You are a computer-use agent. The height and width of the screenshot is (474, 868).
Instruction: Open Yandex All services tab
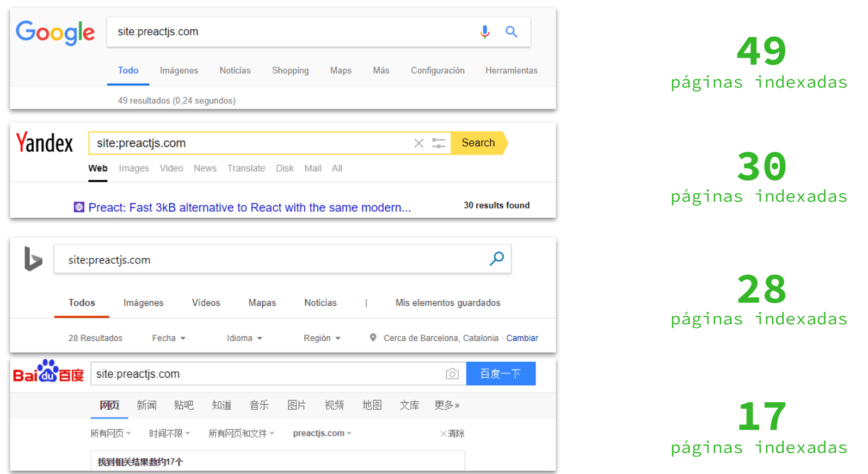337,168
